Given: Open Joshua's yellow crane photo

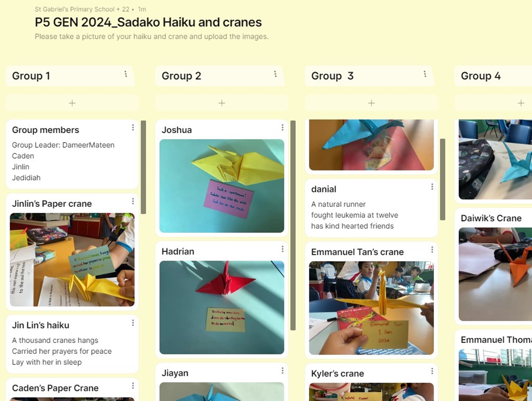Looking at the screenshot, I should point(222,186).
